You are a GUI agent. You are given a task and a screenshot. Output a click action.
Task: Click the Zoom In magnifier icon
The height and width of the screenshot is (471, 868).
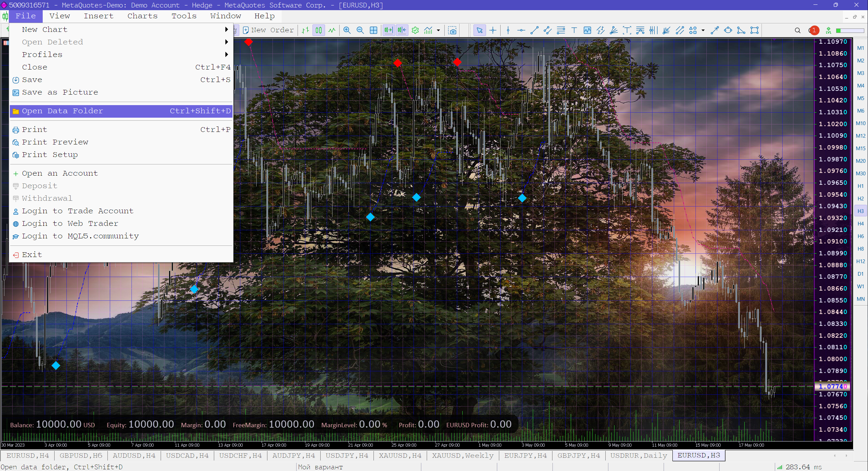347,30
